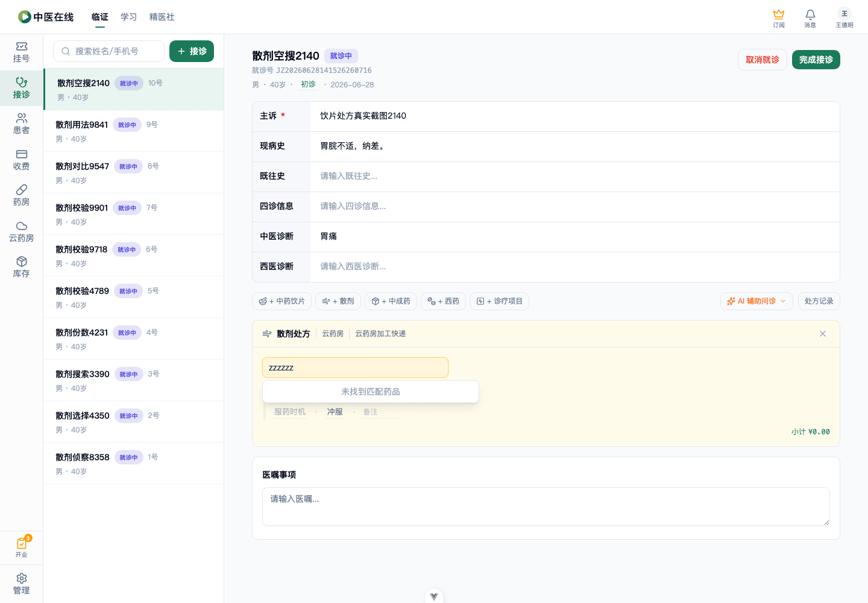Open the 管理 settings gear icon

[x=21, y=584]
